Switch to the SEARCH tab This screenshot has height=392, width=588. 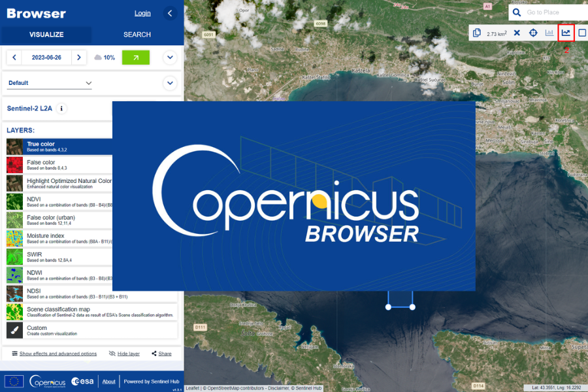pyautogui.click(x=137, y=35)
